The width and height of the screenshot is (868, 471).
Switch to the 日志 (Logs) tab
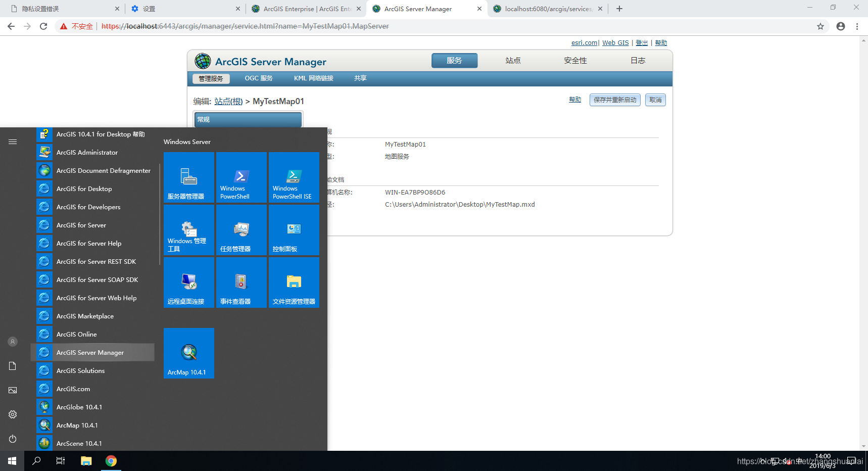(638, 61)
